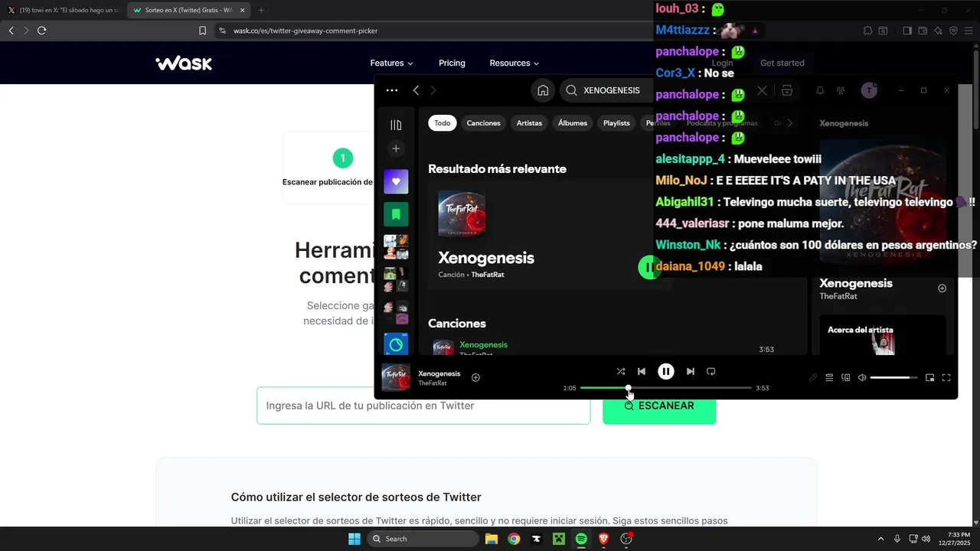Bookmark this page in browser
Screen dimensions: 980x551
(x=202, y=31)
